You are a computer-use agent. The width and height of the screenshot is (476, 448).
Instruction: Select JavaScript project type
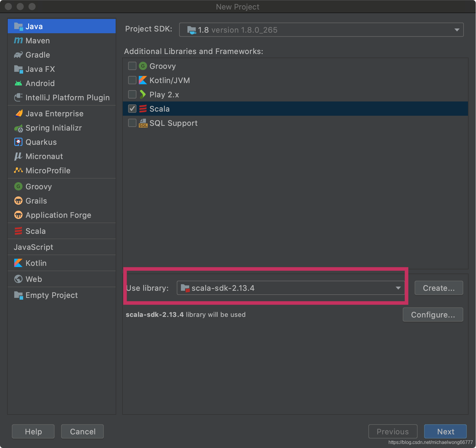62,247
